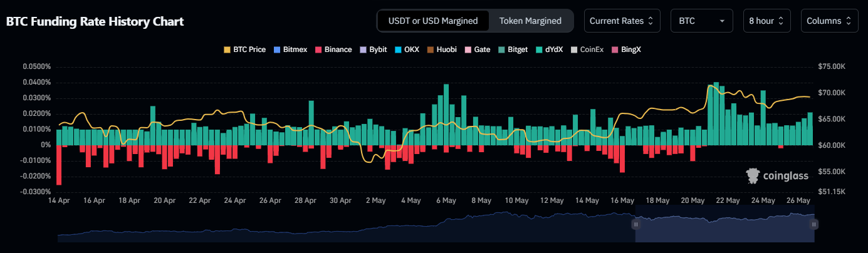Click the 10 May date label

click(517, 201)
